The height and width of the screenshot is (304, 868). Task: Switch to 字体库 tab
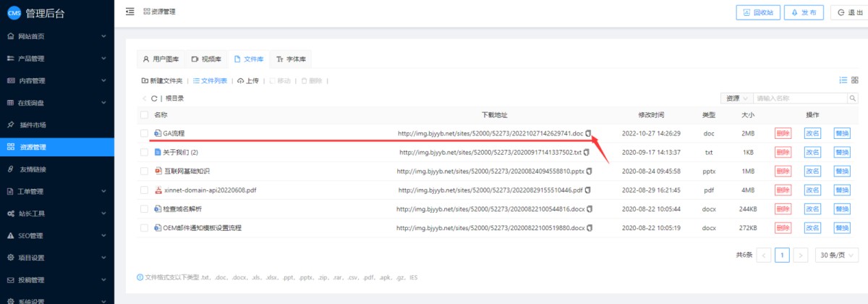pos(291,59)
